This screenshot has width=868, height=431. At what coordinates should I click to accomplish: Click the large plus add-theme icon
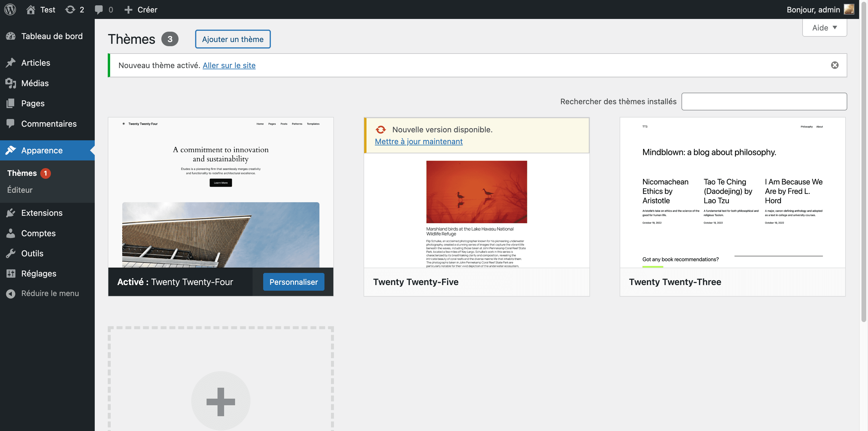click(x=221, y=401)
